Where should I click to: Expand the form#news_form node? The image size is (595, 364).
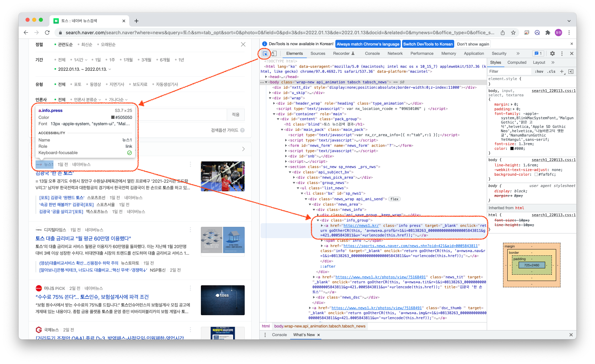click(x=286, y=145)
